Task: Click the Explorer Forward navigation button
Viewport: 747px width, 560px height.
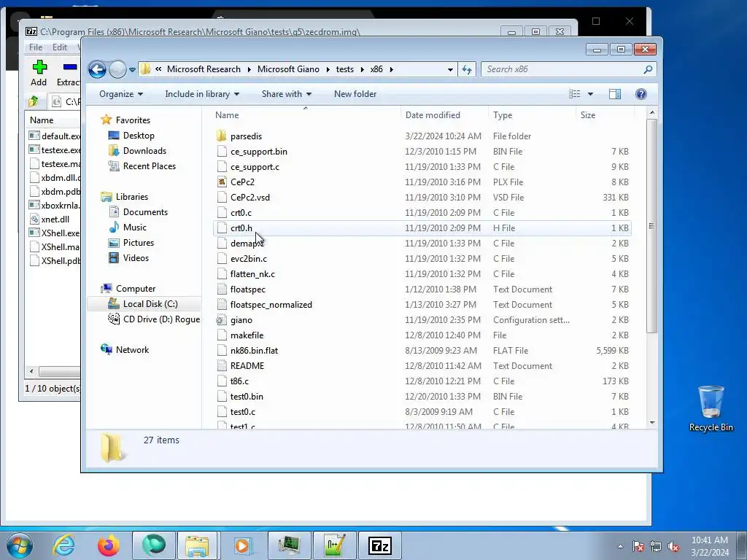Action: [x=117, y=69]
